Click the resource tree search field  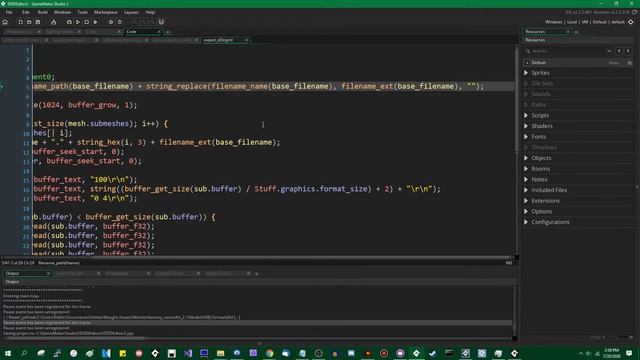coord(567,51)
